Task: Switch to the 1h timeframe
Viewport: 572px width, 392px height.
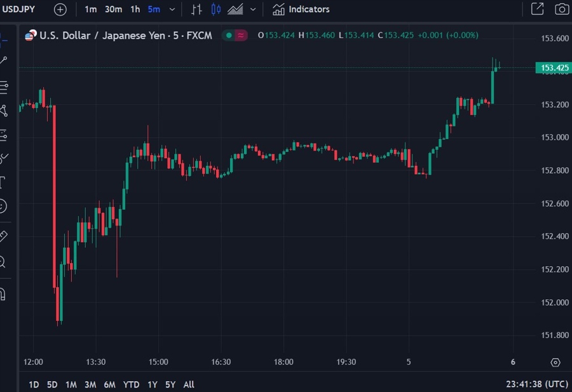Action: pyautogui.click(x=135, y=10)
